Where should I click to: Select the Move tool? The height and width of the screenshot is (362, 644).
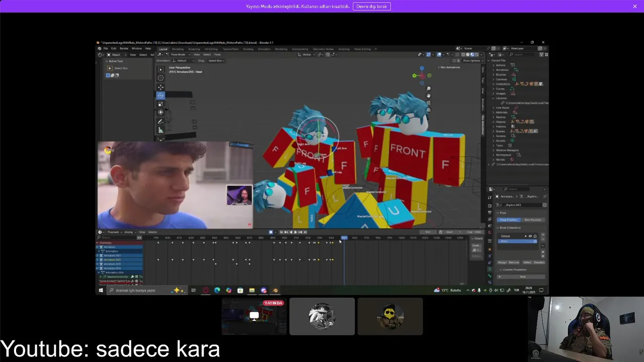click(160, 87)
